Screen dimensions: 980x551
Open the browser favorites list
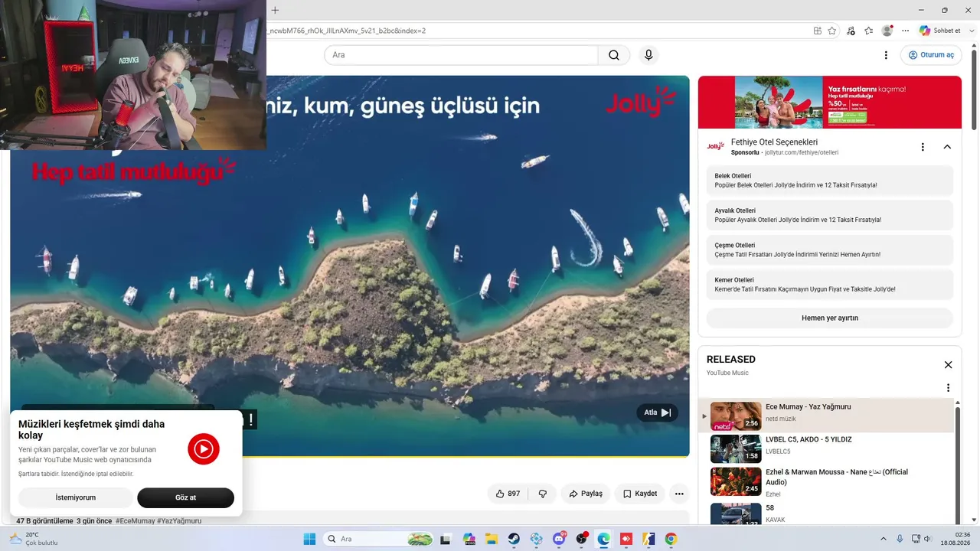coord(868,31)
